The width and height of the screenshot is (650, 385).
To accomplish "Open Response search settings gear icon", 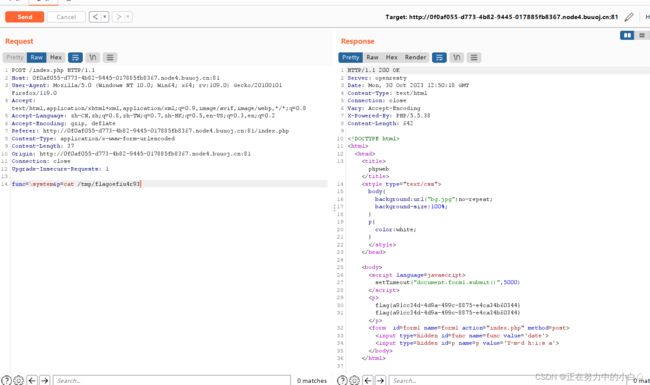I will point(354,380).
